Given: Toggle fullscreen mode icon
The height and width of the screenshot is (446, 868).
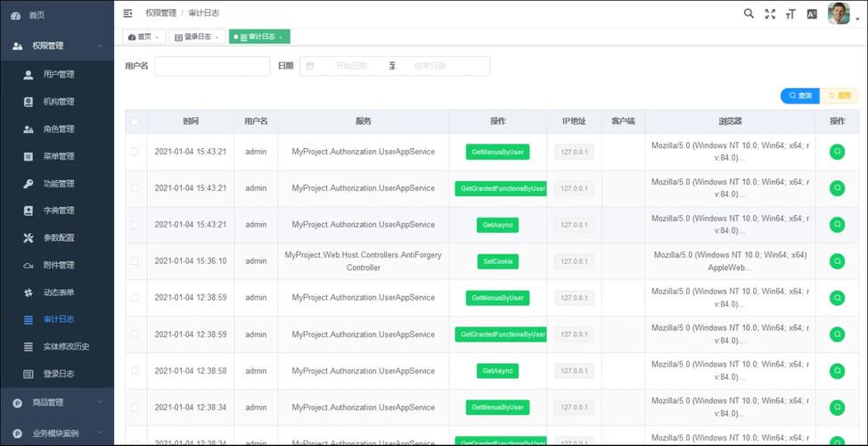Looking at the screenshot, I should tap(770, 13).
